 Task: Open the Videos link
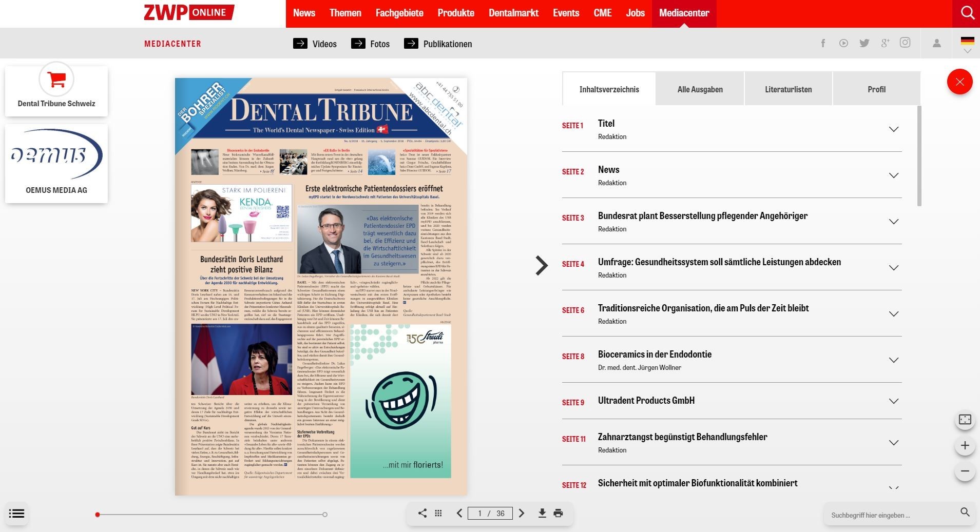pyautogui.click(x=315, y=44)
